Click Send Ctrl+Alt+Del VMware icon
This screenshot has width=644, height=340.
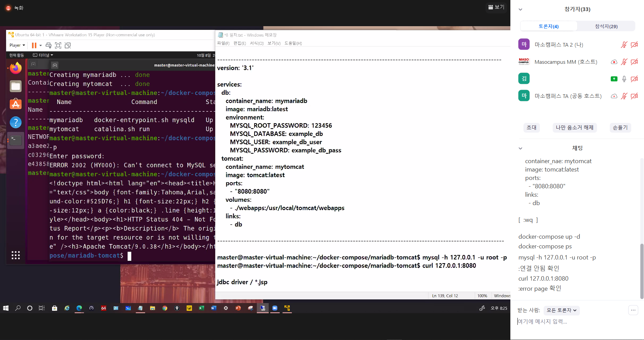point(48,45)
